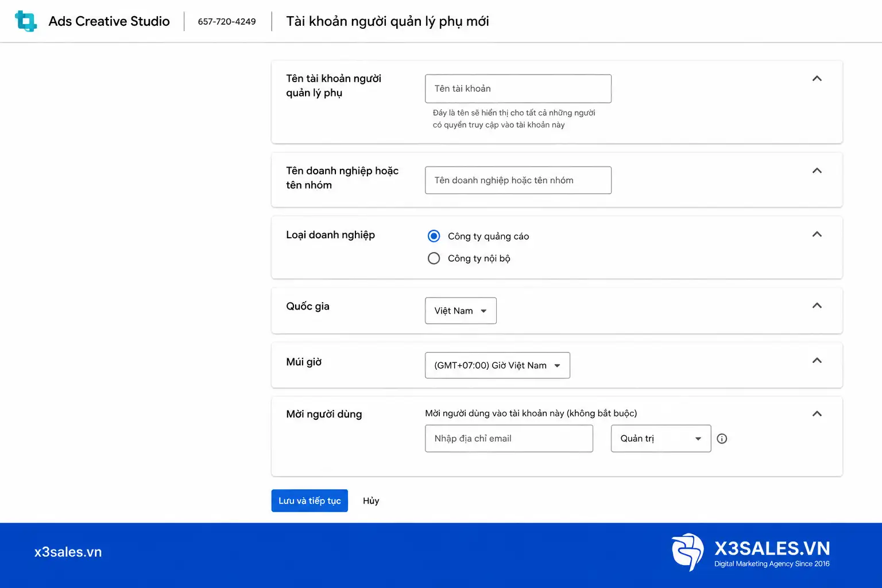Click the heading Tài khoản người quản lý phụ mới
The height and width of the screenshot is (588, 882).
[388, 21]
